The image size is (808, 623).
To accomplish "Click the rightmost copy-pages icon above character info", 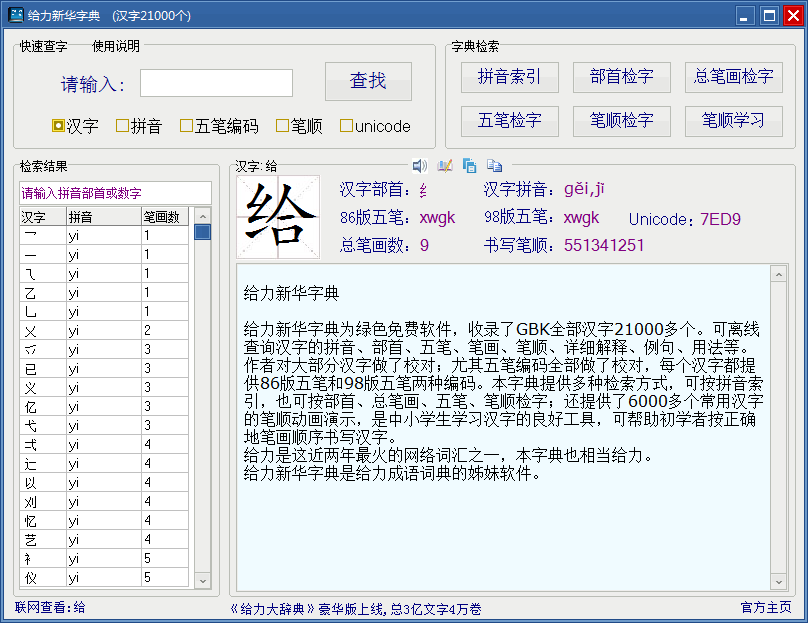I will click(494, 166).
